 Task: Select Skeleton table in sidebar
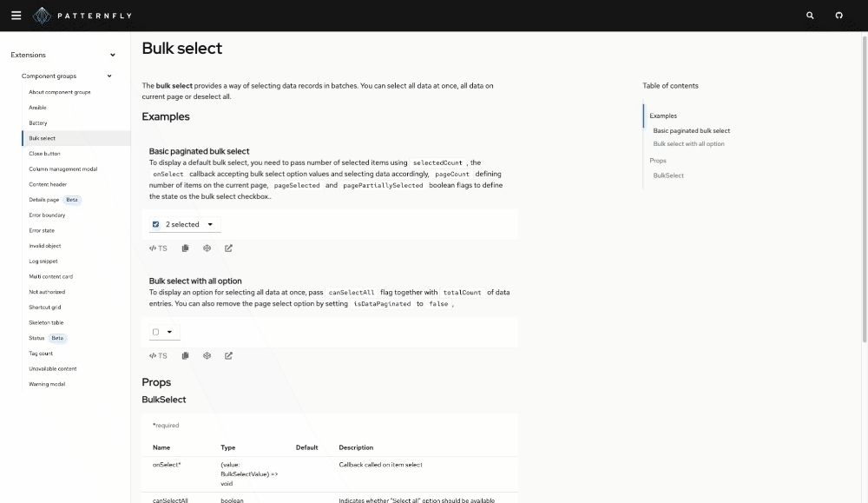[46, 322]
